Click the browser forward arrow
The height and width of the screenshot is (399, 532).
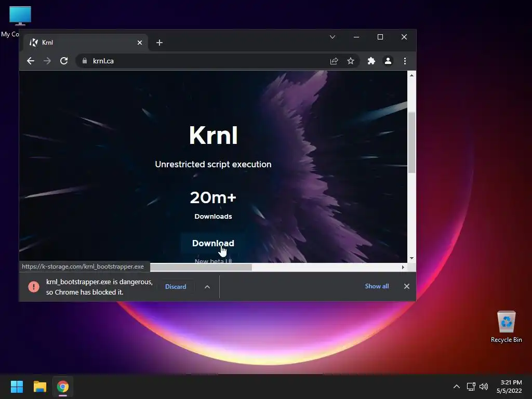[47, 61]
